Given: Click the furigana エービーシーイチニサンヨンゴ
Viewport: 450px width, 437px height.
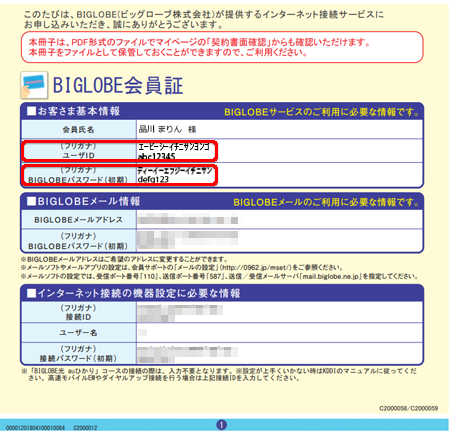Looking at the screenshot, I should click(174, 147).
